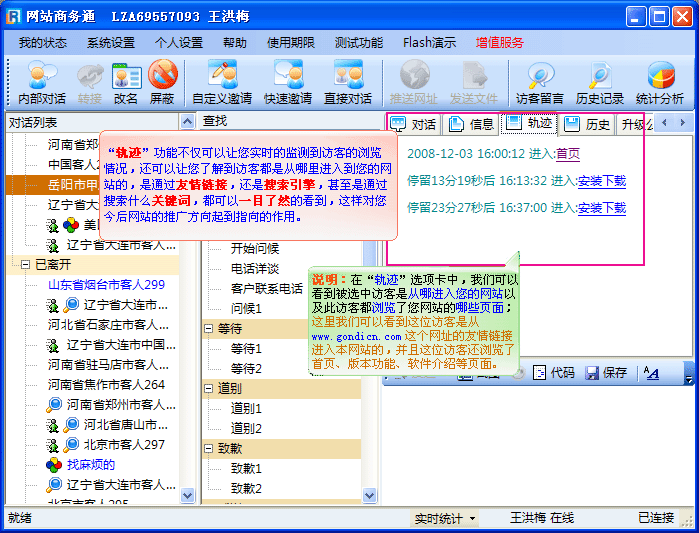699x533 pixels.
Task: Collapse the 道别 quick reply group
Action: pyautogui.click(x=209, y=388)
